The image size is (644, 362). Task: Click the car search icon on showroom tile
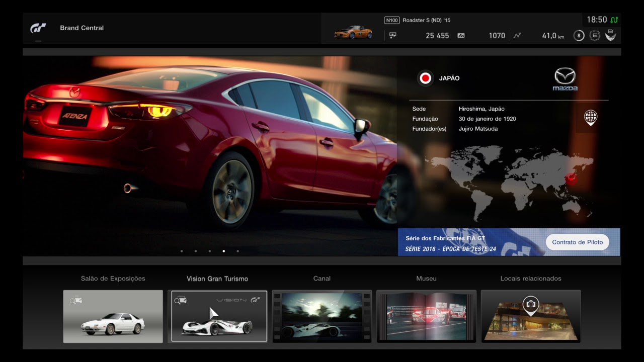click(76, 301)
